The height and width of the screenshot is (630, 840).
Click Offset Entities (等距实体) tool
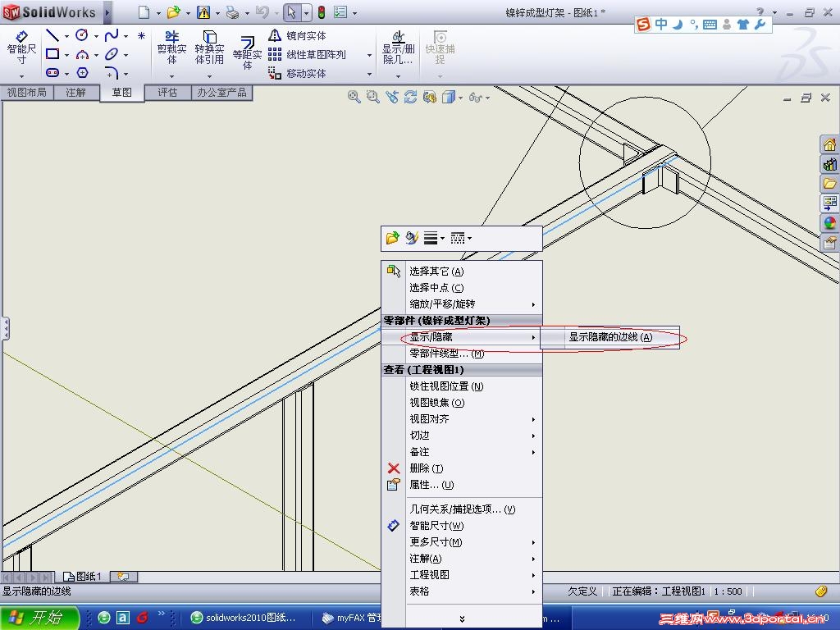pos(247,52)
